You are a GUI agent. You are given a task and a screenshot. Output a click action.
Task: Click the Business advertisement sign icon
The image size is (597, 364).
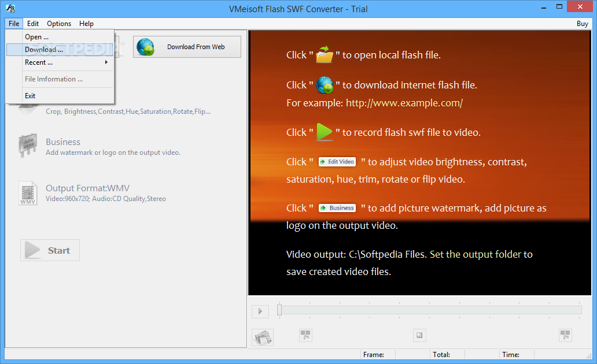[x=28, y=145]
